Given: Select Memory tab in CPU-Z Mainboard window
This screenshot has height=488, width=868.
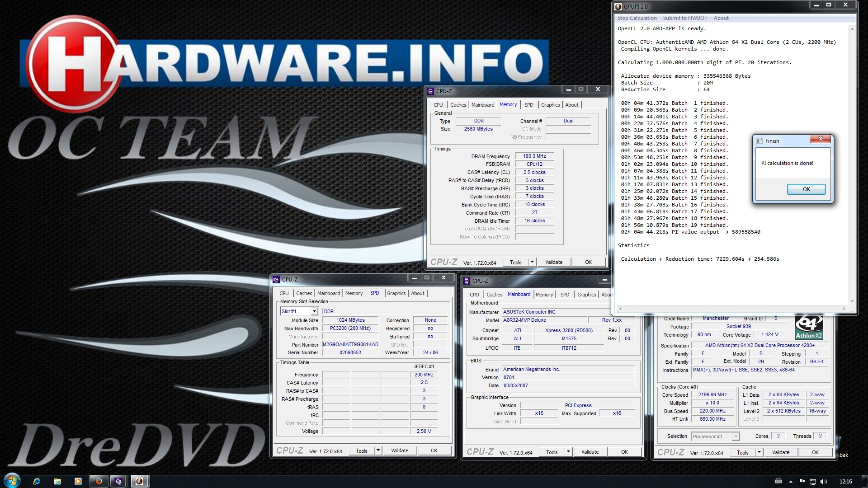Looking at the screenshot, I should (x=544, y=295).
